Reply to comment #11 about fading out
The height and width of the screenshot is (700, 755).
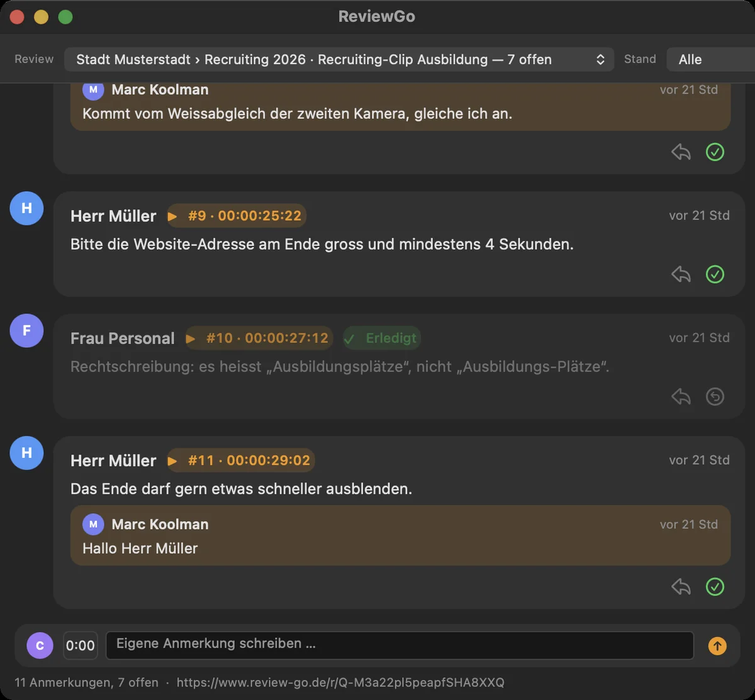click(681, 587)
